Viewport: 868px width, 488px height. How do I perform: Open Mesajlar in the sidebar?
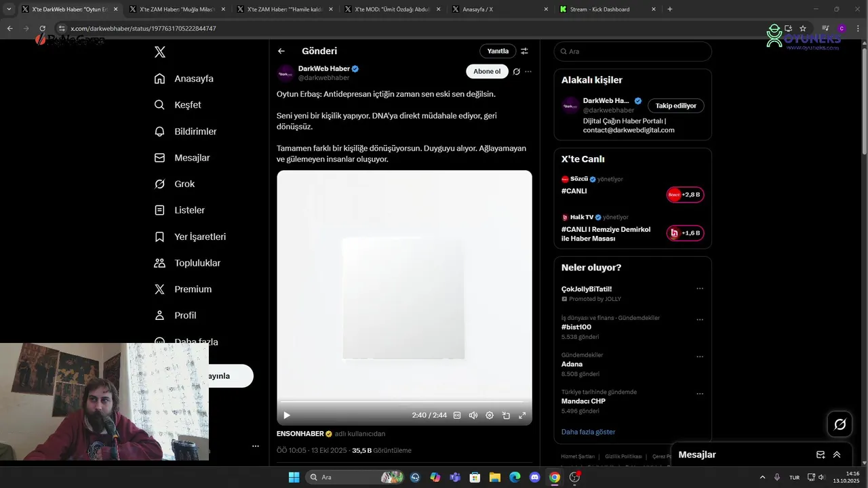[182, 158]
